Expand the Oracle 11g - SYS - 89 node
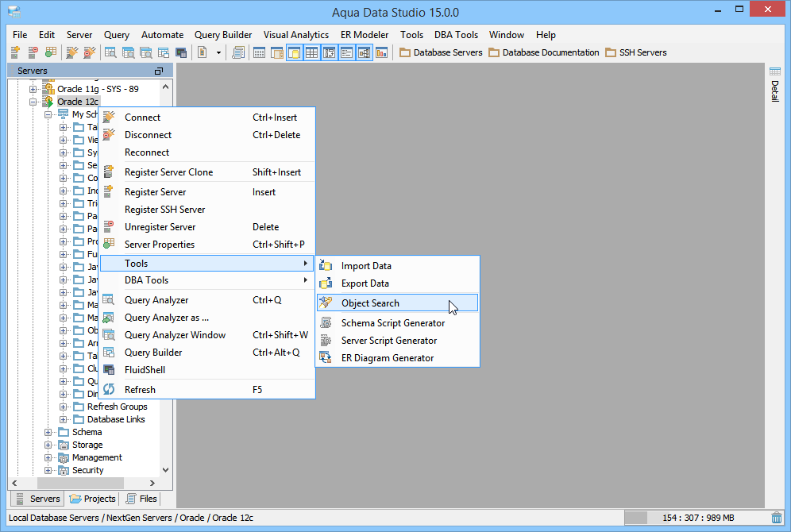This screenshot has width=791, height=532. [x=33, y=89]
